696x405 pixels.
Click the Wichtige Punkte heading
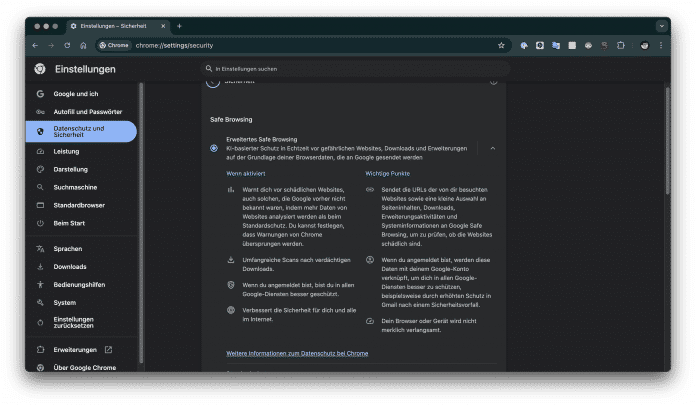point(388,174)
